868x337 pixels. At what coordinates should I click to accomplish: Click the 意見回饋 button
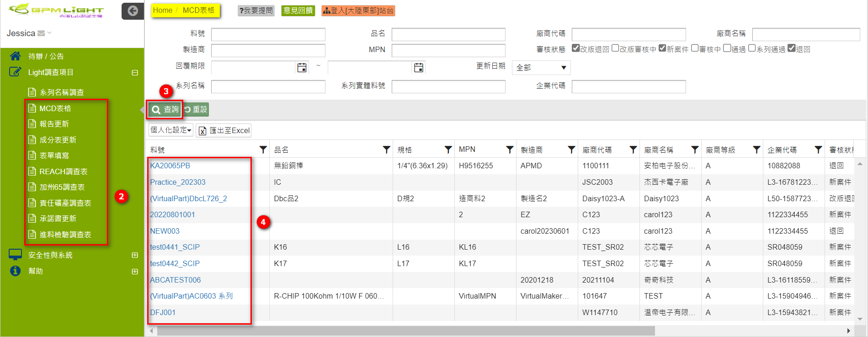point(298,11)
